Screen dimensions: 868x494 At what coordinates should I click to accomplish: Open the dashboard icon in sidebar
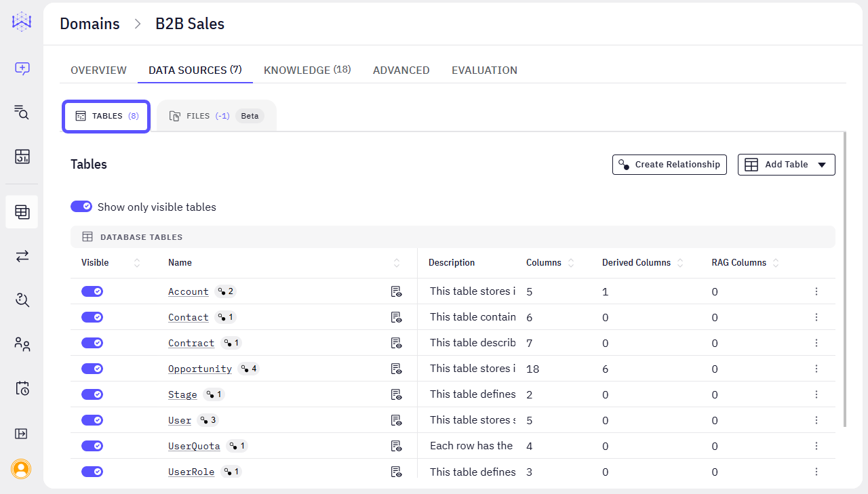coord(21,156)
